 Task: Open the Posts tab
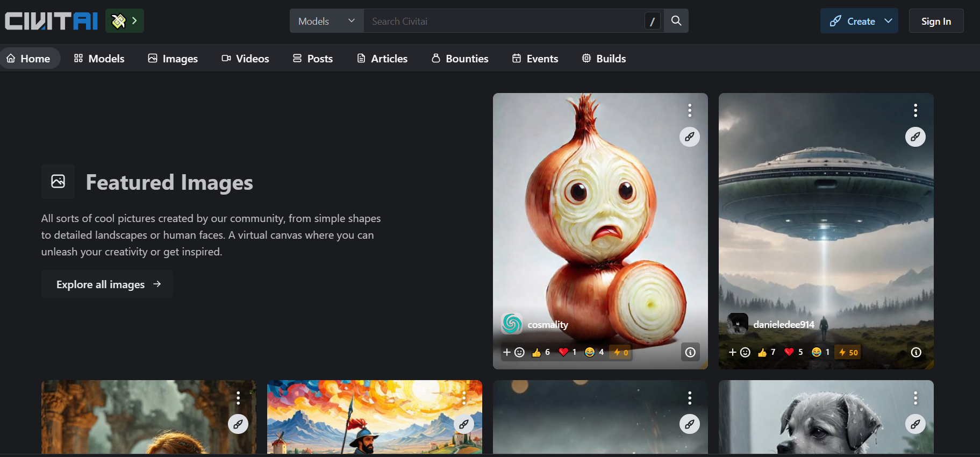[x=313, y=58]
